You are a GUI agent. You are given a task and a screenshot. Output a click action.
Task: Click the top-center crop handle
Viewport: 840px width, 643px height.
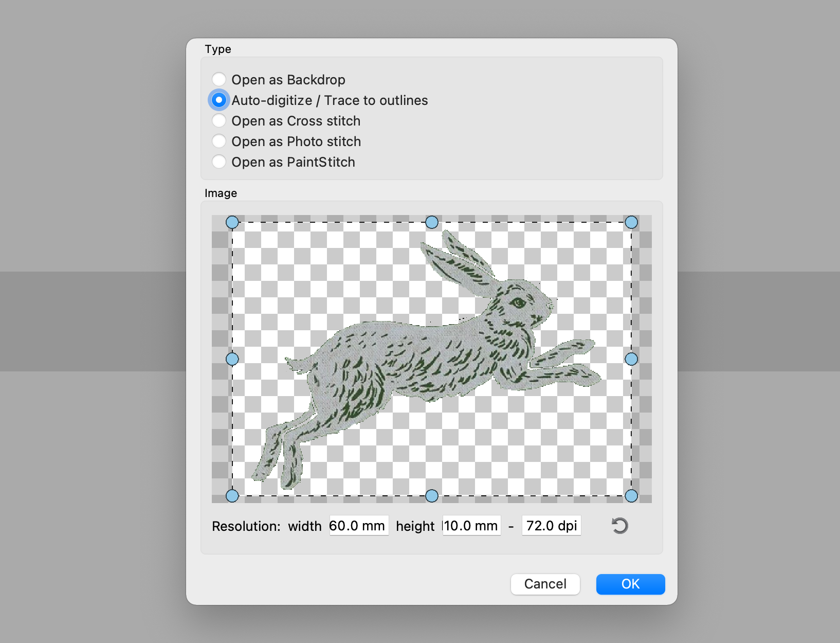(432, 222)
